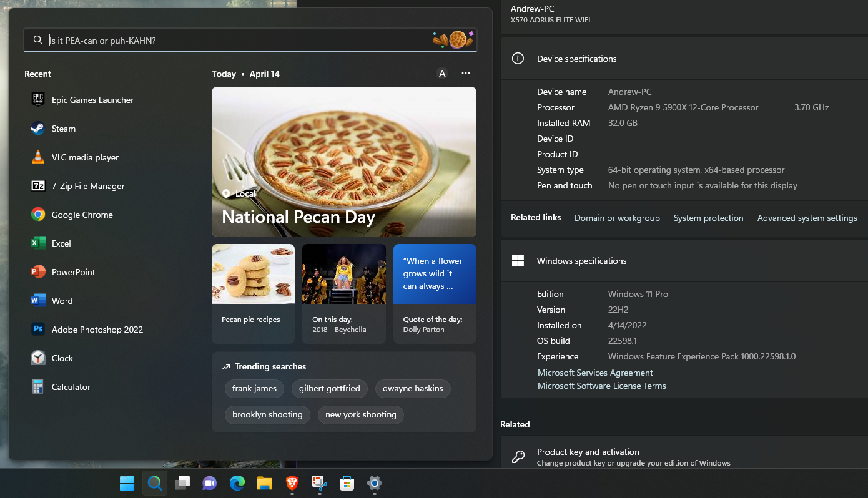Collapse the Windows specifications section header
This screenshot has height=498, width=868.
coord(684,261)
